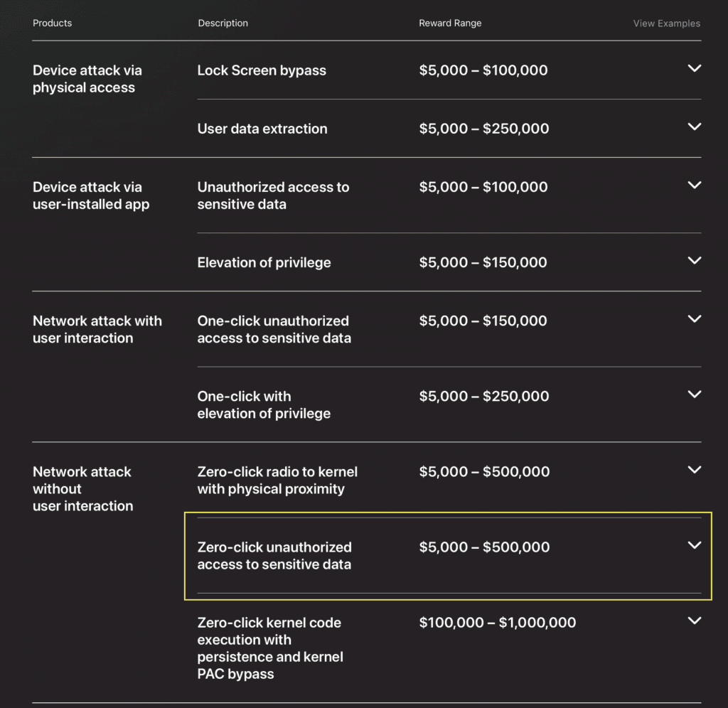Expand One-click unauthorized access row chevron
Screen dimensions: 728x708
tap(695, 319)
